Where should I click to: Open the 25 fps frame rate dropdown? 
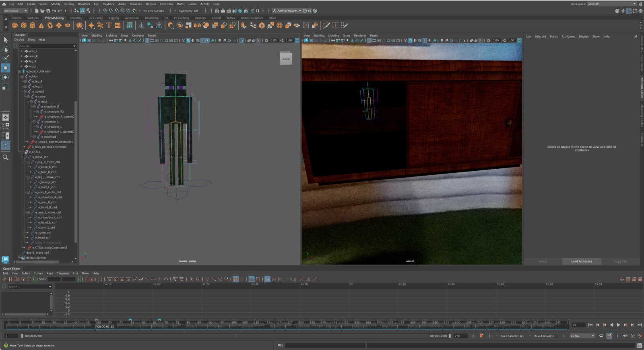(582, 336)
